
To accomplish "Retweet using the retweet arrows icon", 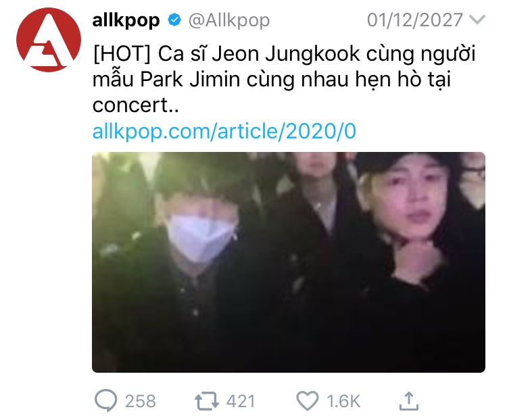I will click(x=207, y=401).
